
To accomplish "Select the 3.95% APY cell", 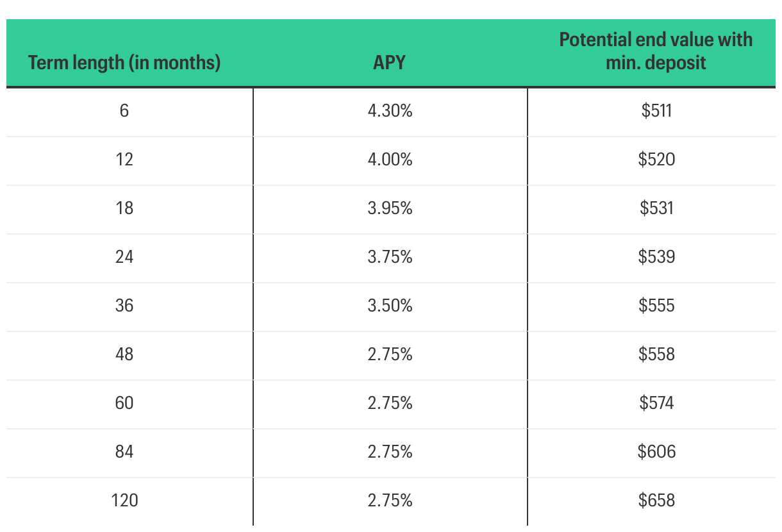I will pyautogui.click(x=390, y=208).
